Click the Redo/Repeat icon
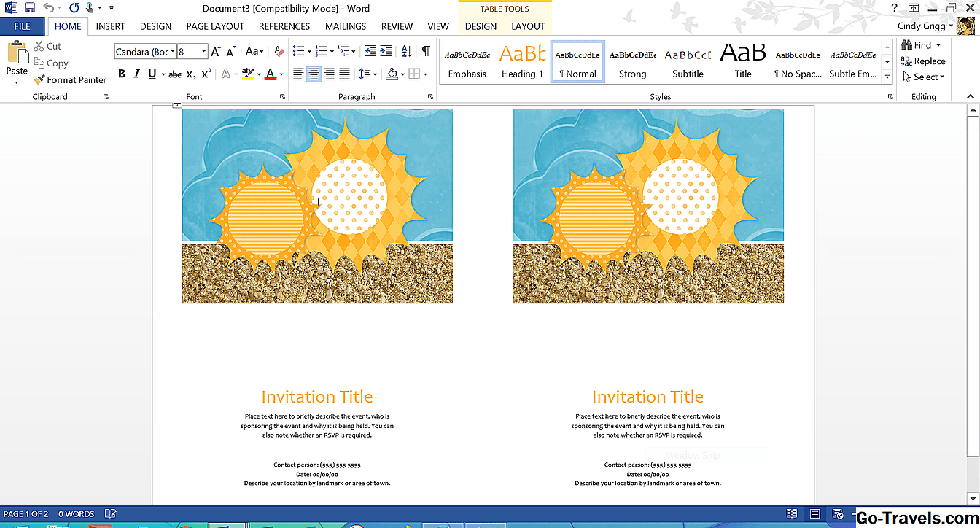The image size is (980, 528). pyautogui.click(x=74, y=8)
